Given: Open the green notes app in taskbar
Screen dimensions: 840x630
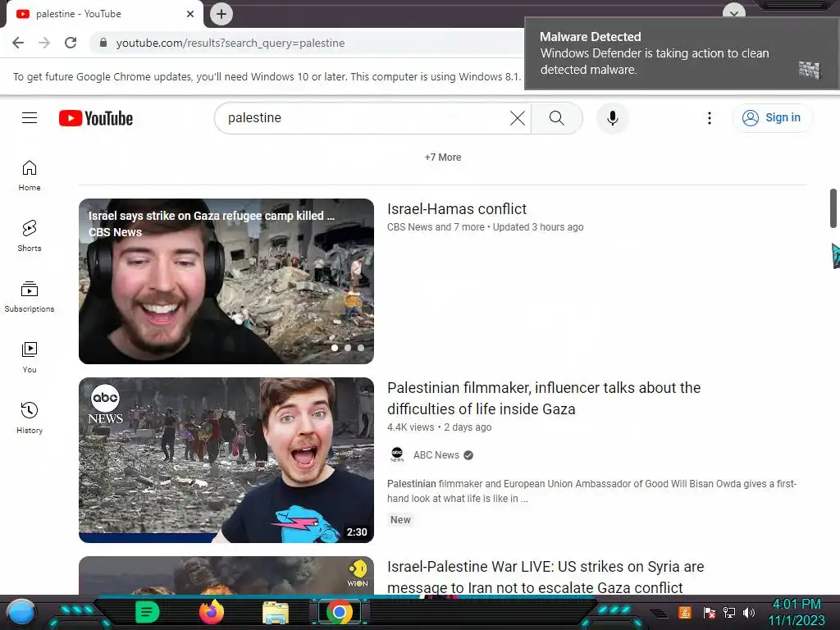Looking at the screenshot, I should tap(147, 612).
